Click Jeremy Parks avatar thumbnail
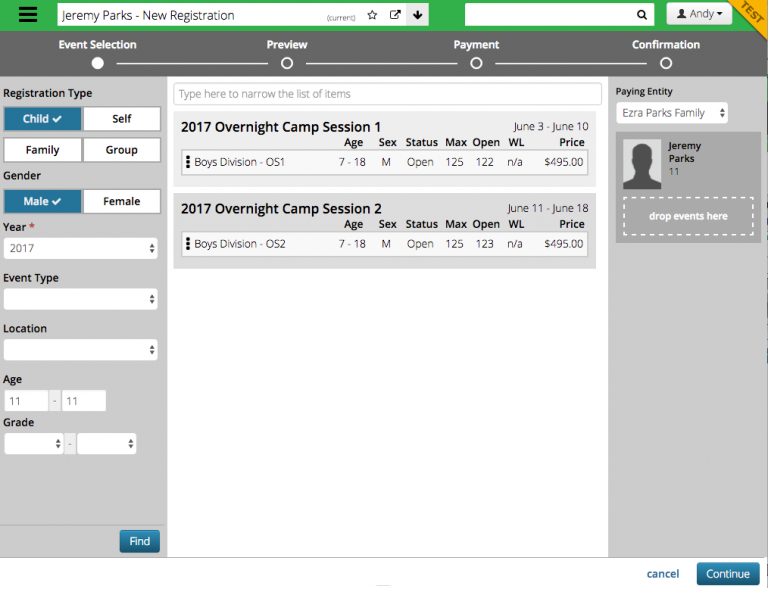This screenshot has width=768, height=589. (x=642, y=164)
